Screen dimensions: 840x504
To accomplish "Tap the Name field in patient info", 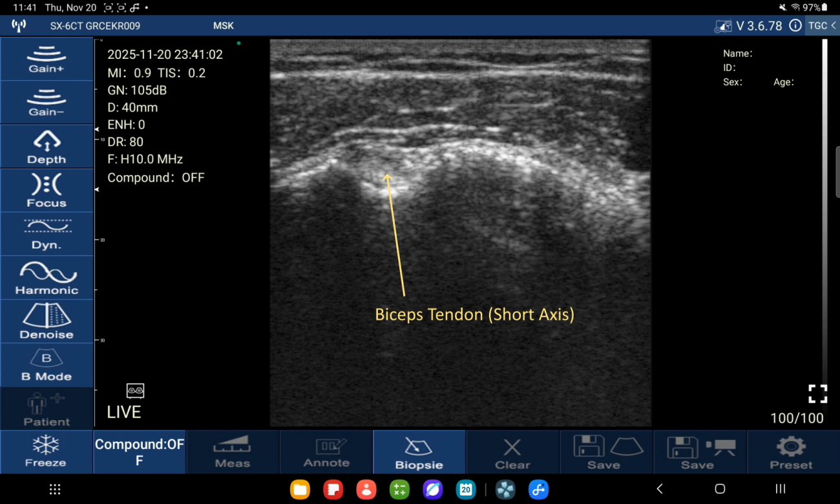I will (x=737, y=54).
